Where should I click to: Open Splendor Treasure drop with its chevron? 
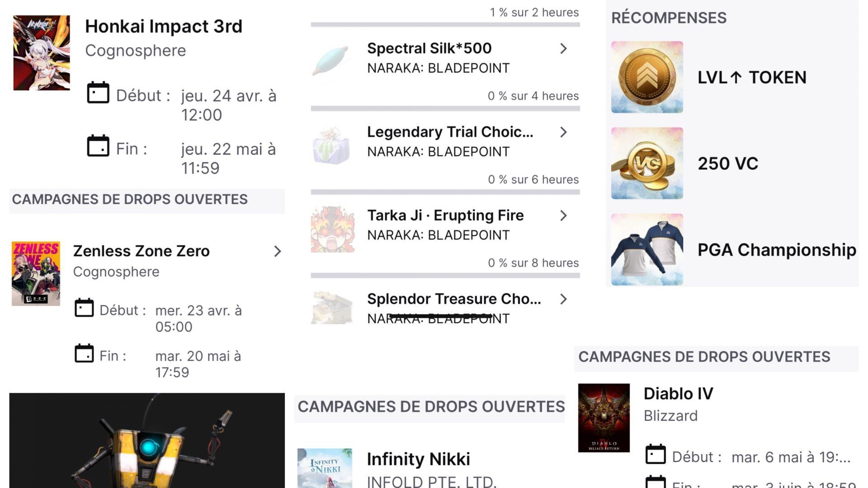563,299
